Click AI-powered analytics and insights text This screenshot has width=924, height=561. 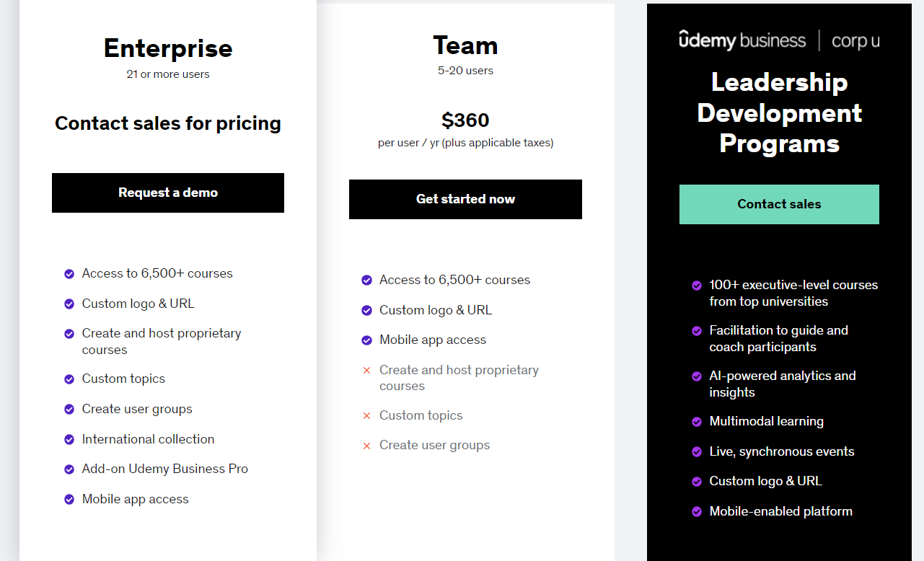[783, 384]
